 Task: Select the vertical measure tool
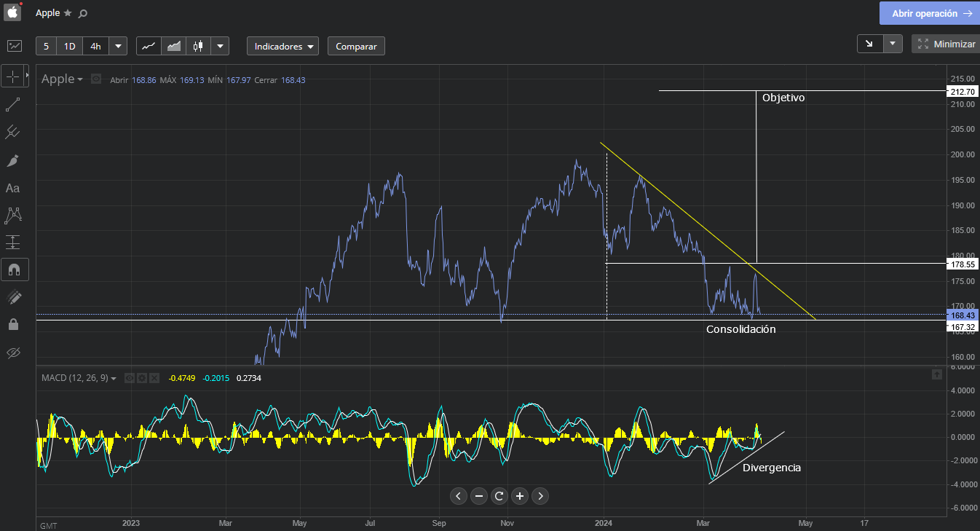tap(12, 242)
